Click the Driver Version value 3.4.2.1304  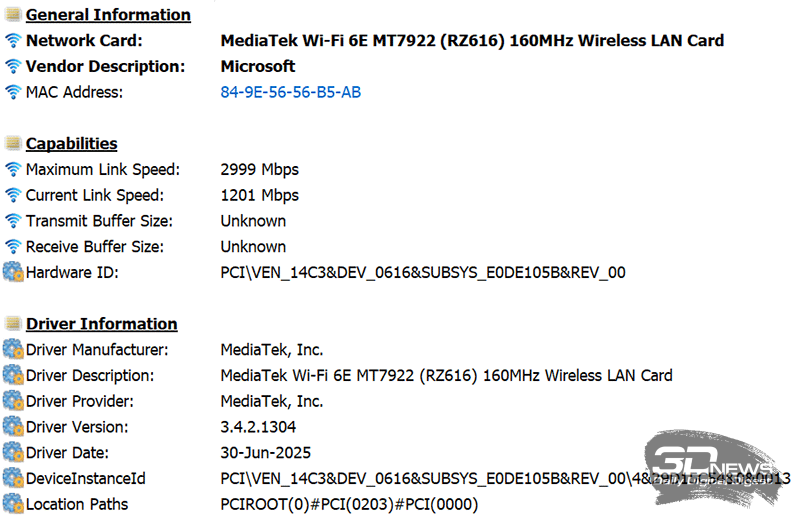259,427
